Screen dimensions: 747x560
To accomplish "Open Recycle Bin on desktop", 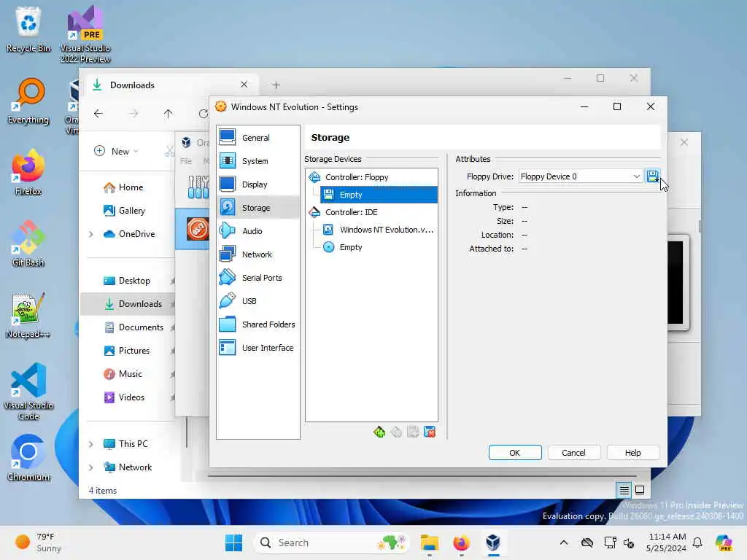I will (28, 29).
